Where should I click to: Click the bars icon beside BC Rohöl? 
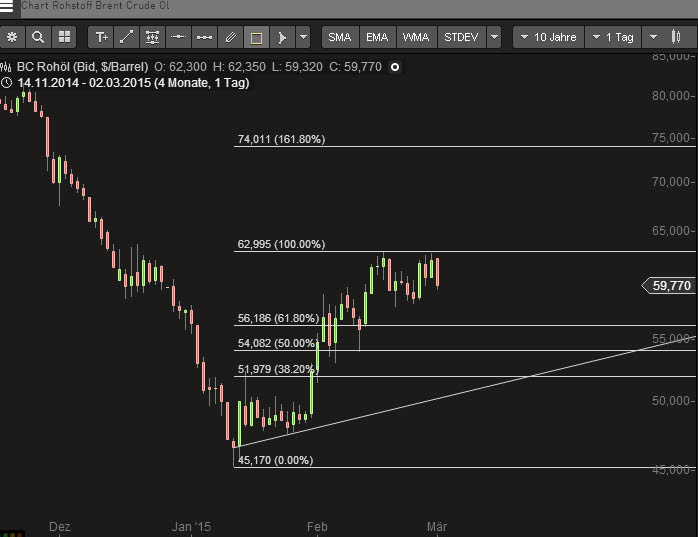[6, 67]
